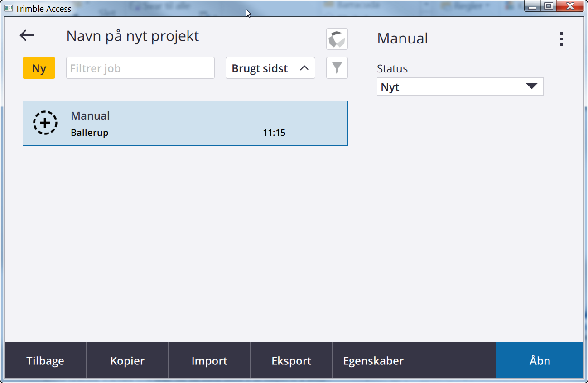Click the Trimble Access title bar icon
588x383 pixels.
click(x=9, y=8)
